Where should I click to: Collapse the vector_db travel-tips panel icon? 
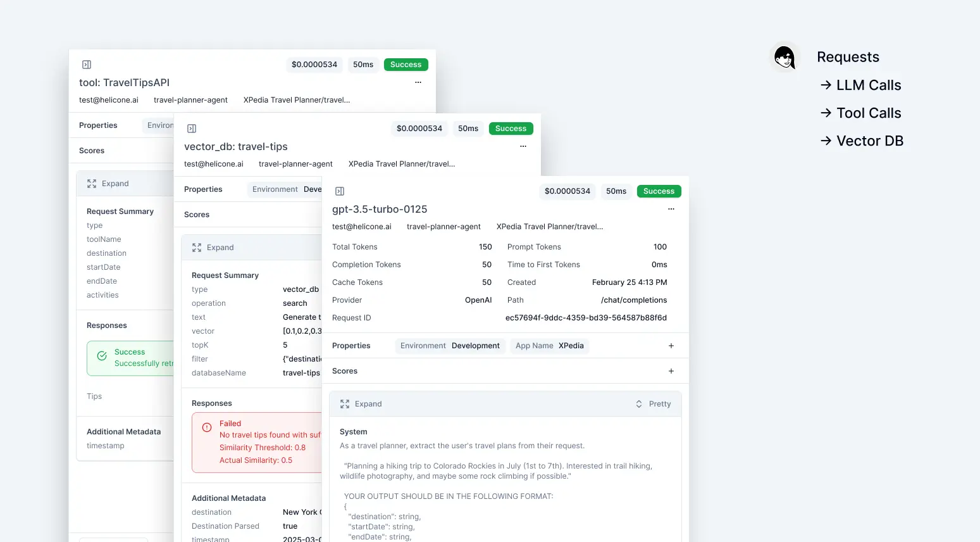[x=192, y=129]
